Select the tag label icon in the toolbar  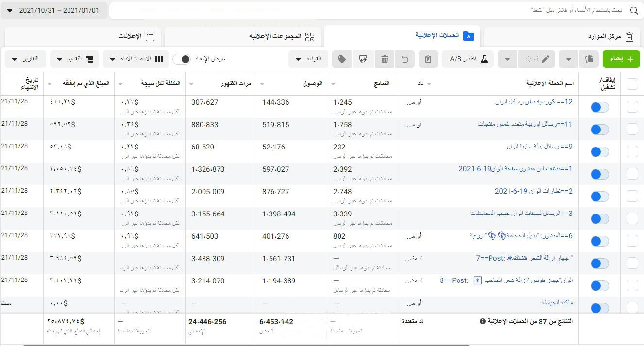pyautogui.click(x=341, y=59)
